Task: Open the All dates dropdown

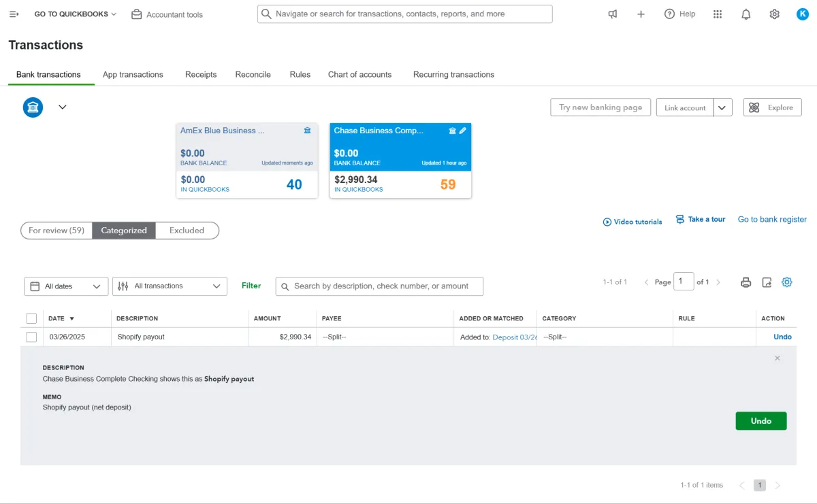Action: pyautogui.click(x=66, y=286)
